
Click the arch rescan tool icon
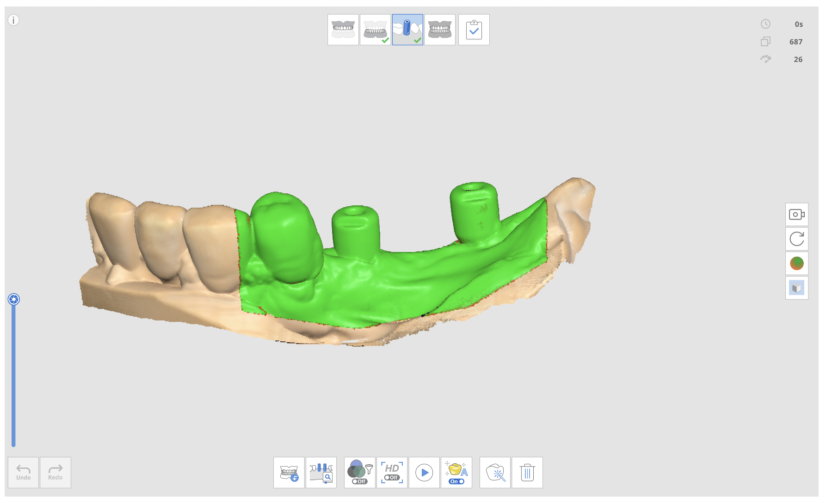point(289,473)
